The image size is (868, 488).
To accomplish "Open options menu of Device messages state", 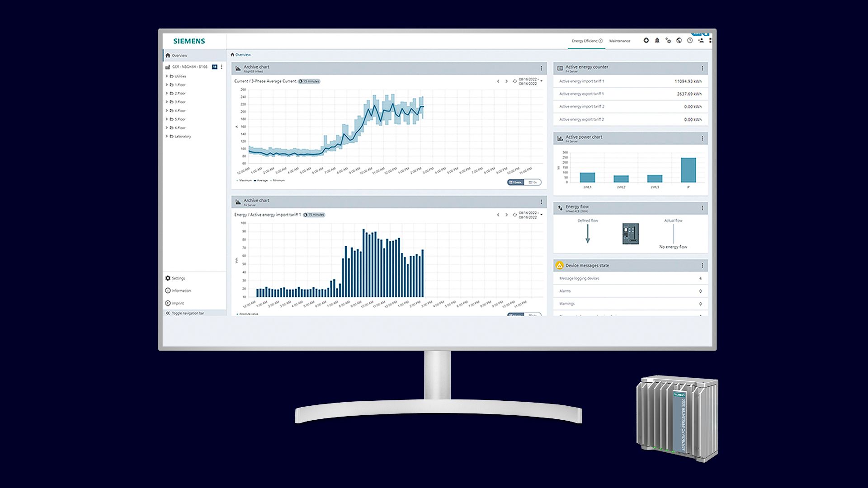I will 702,265.
